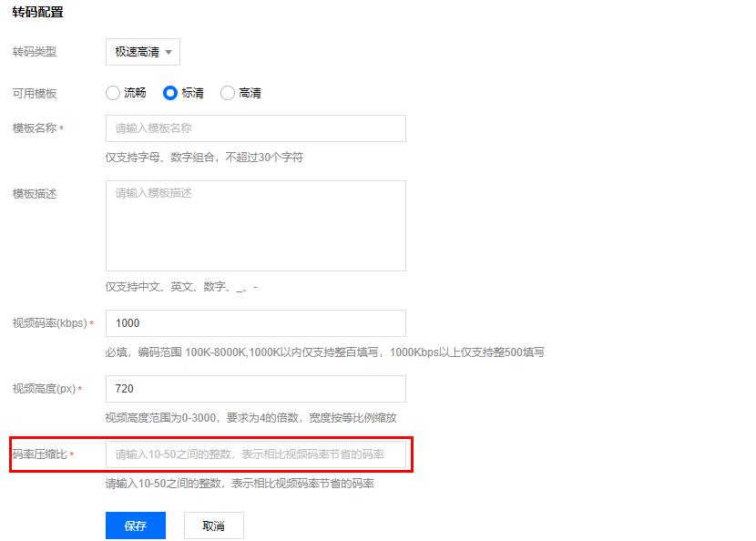Select the 标清 template radio button
The width and height of the screenshot is (756, 541).
coord(170,93)
